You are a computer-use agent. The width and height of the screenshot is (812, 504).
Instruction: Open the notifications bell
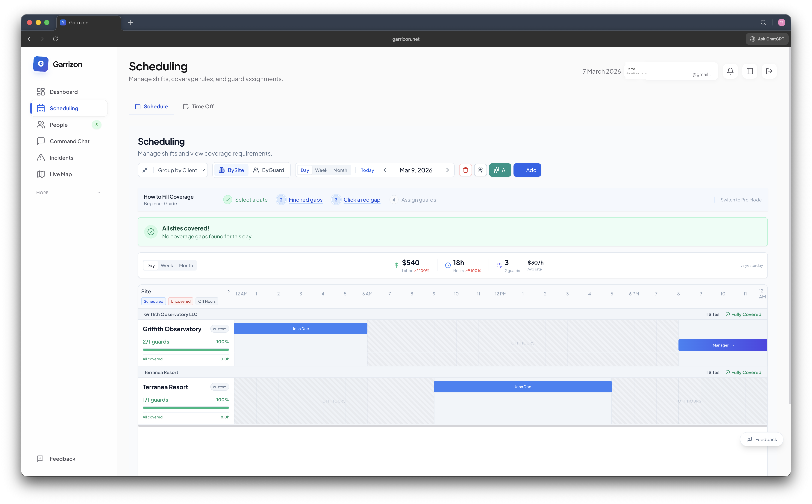(730, 71)
